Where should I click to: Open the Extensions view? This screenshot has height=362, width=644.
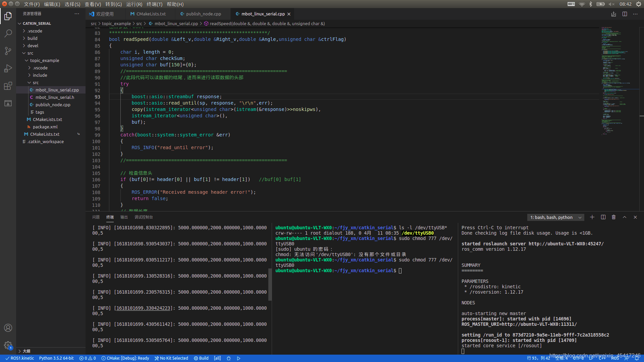click(8, 86)
